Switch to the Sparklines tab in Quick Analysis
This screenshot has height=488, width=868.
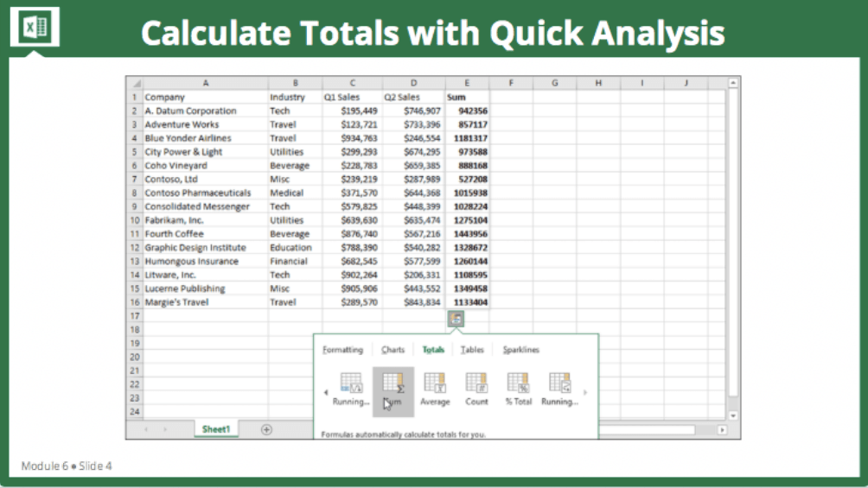coord(521,350)
